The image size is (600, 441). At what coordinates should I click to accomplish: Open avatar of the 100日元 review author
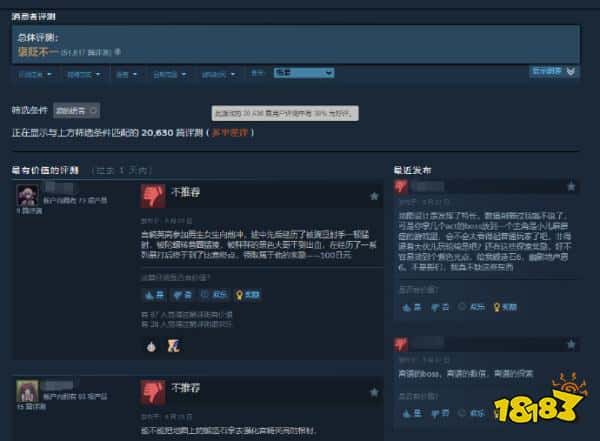click(x=28, y=195)
